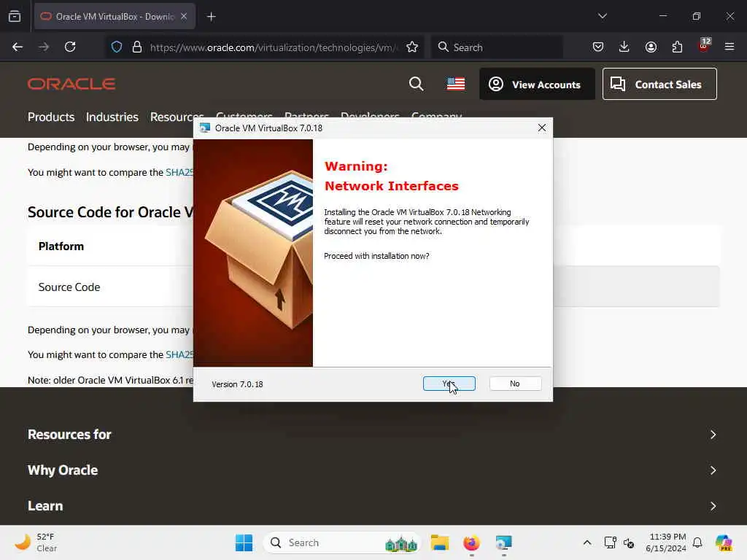Click the extension icon with badge 12
Image resolution: width=747 pixels, height=560 pixels.
(704, 46)
